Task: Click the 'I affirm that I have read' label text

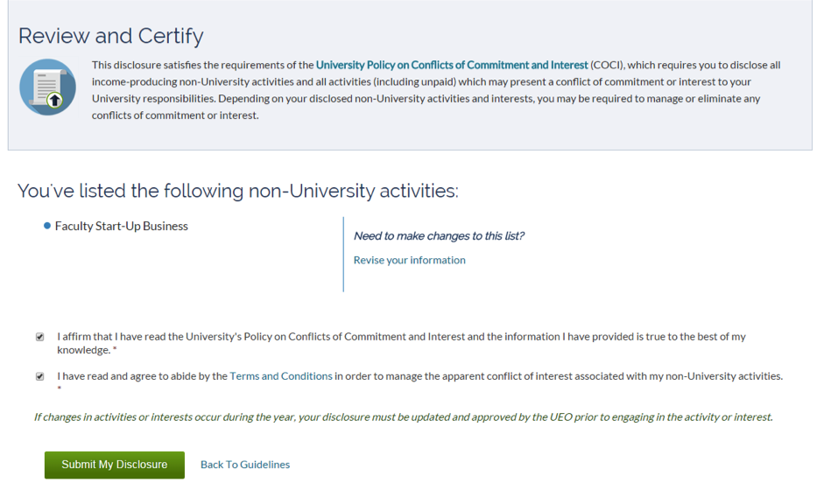Action: click(x=401, y=343)
